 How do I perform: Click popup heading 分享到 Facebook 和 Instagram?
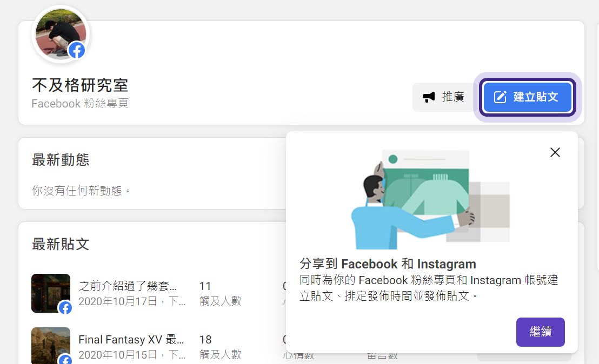click(388, 264)
